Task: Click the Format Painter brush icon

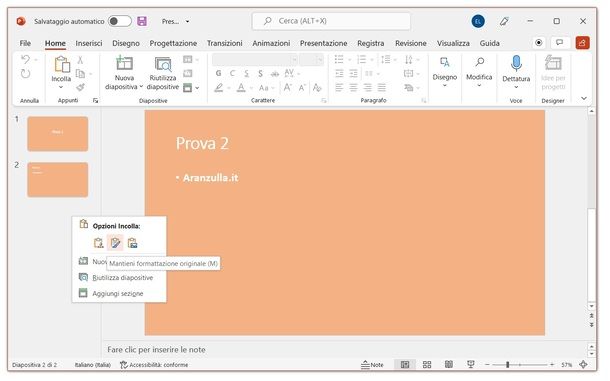Action: point(80,87)
